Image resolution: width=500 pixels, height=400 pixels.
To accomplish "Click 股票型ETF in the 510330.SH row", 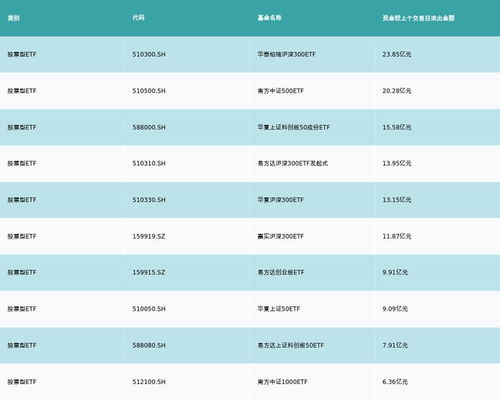I will [x=22, y=200].
